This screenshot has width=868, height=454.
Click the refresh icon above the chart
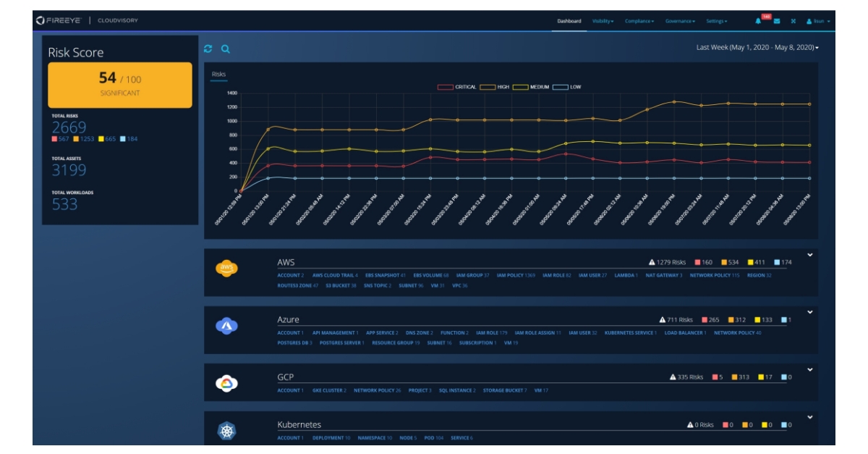[x=208, y=49]
